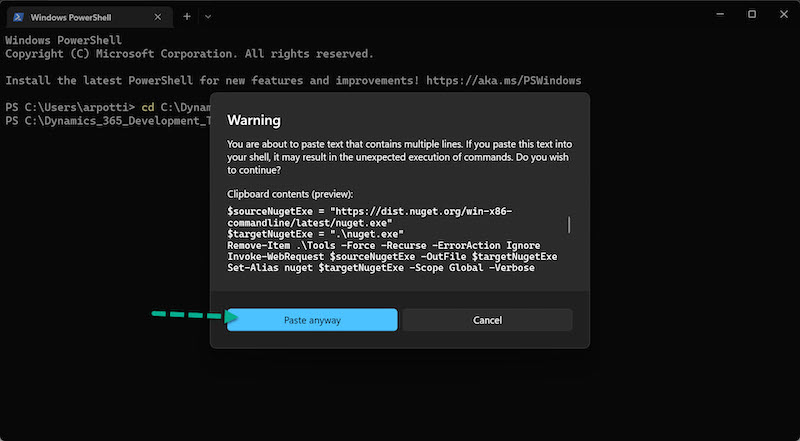
Task: Select the Windows PowerShell tab
Action: [89, 17]
